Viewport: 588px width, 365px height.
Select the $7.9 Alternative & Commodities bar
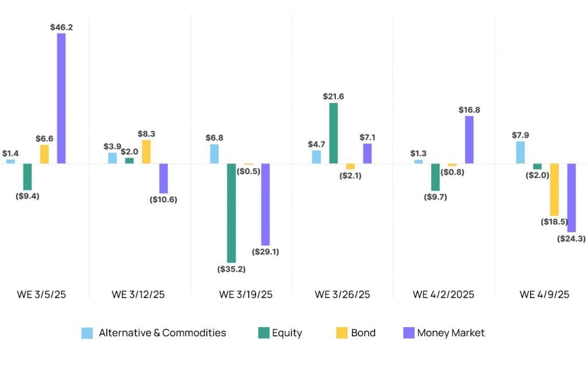point(520,152)
